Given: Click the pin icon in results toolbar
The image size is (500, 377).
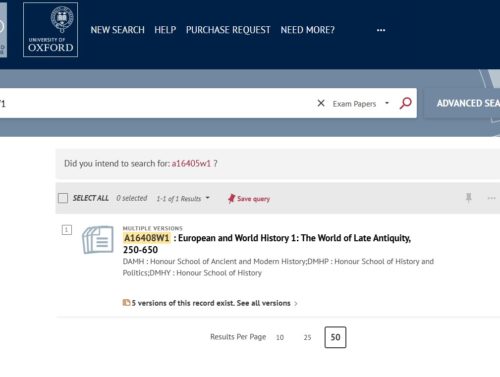Looking at the screenshot, I should tap(469, 198).
